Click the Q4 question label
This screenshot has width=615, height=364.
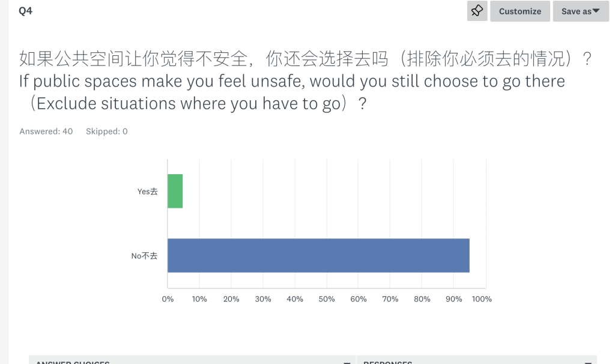pyautogui.click(x=25, y=11)
